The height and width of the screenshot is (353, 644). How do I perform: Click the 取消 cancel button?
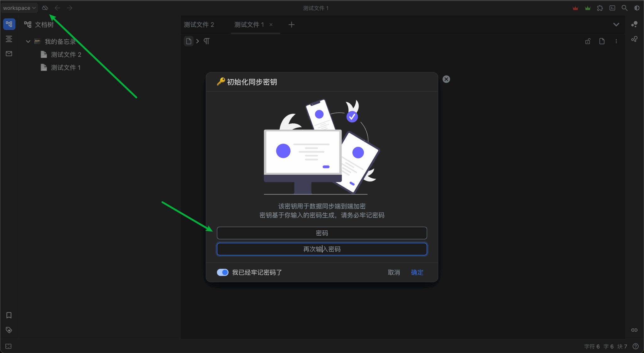pos(394,272)
